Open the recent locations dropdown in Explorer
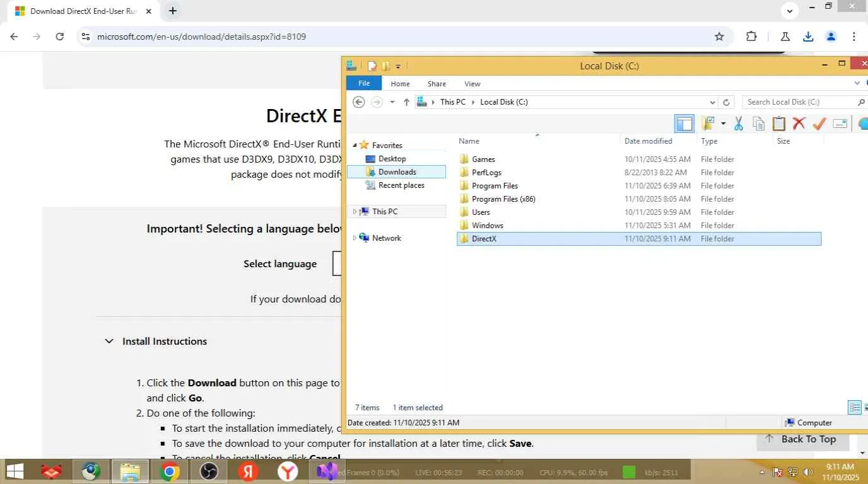868x484 pixels. pos(392,102)
